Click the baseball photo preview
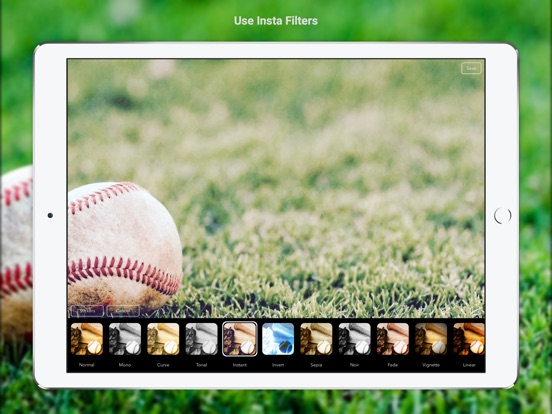Image resolution: width=552 pixels, height=414 pixels. [x=276, y=188]
